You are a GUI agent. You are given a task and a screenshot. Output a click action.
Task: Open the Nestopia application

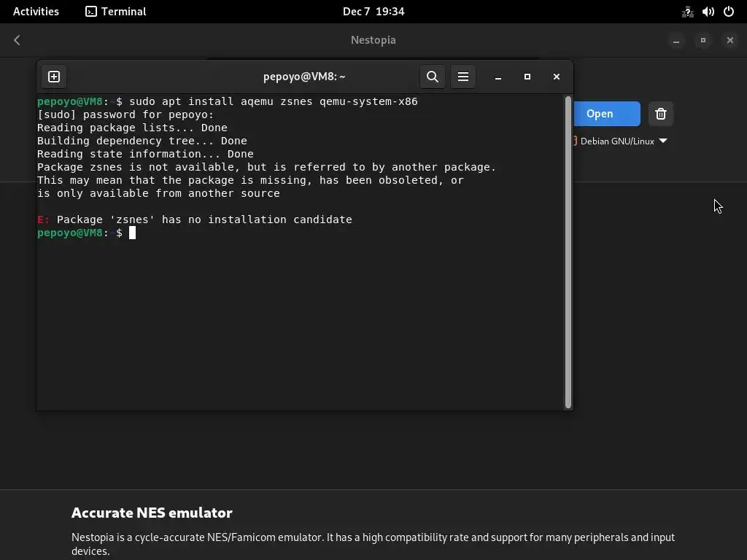tap(606, 114)
